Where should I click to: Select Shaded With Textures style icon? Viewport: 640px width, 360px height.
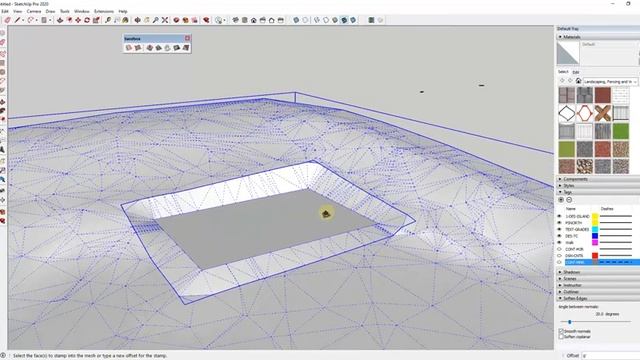pos(344,20)
